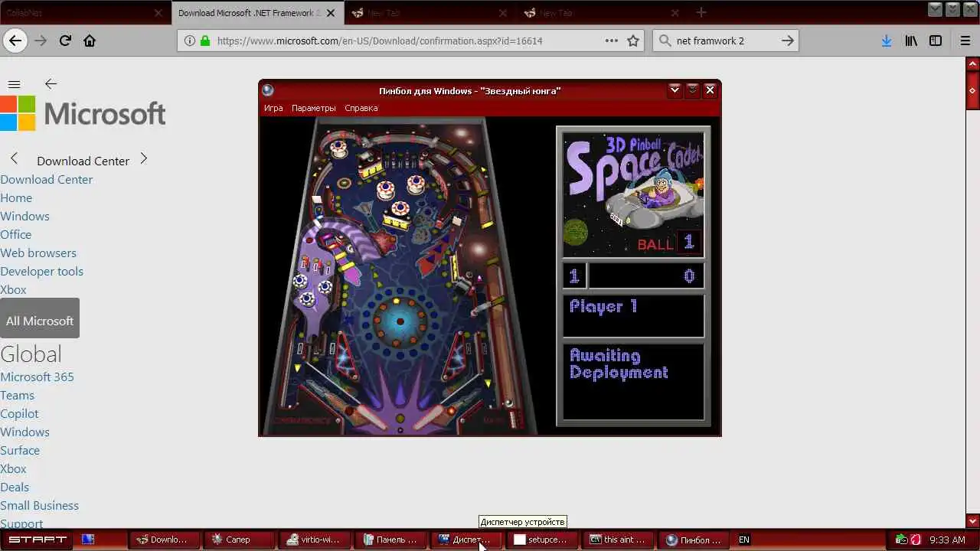Open a new tab with plus icon
This screenshot has height=551, width=980.
(701, 12)
